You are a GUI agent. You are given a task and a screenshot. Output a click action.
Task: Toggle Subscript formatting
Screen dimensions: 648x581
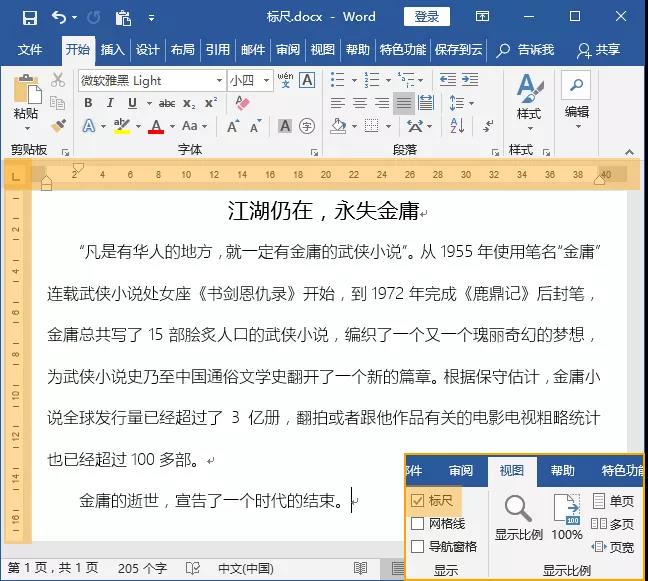coord(189,103)
